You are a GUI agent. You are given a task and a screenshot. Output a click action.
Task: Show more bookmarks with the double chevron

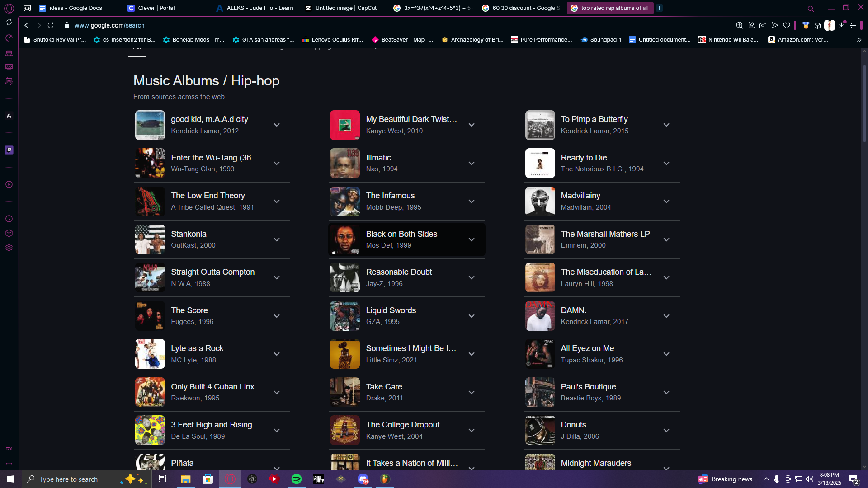pos(859,40)
